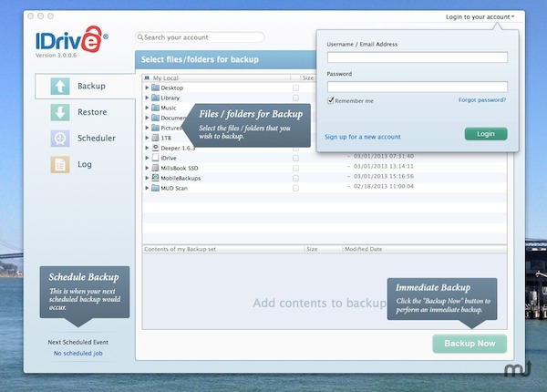Focus the Password field
This screenshot has width=547, height=392.
(x=418, y=87)
